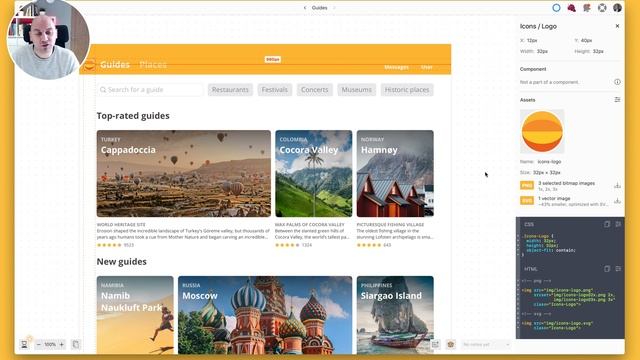Open CSS snippet options icon
Image resolution: width=640 pixels, height=360 pixels.
[x=618, y=224]
